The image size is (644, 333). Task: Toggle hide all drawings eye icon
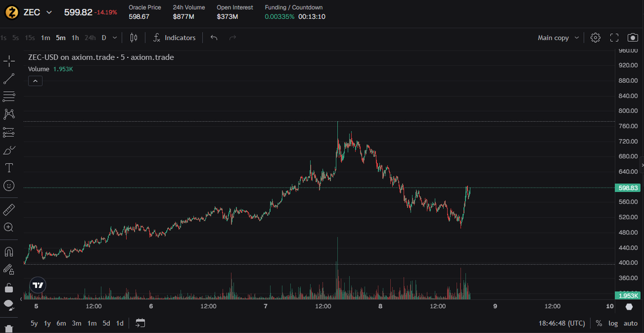(x=9, y=305)
